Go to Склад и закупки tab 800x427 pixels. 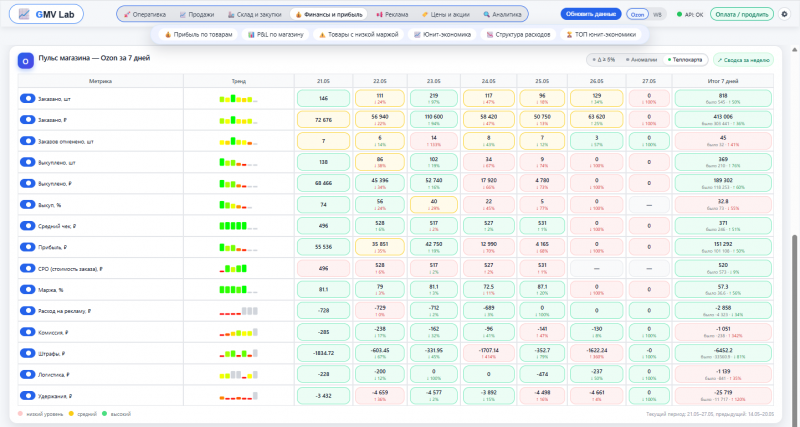[255, 14]
